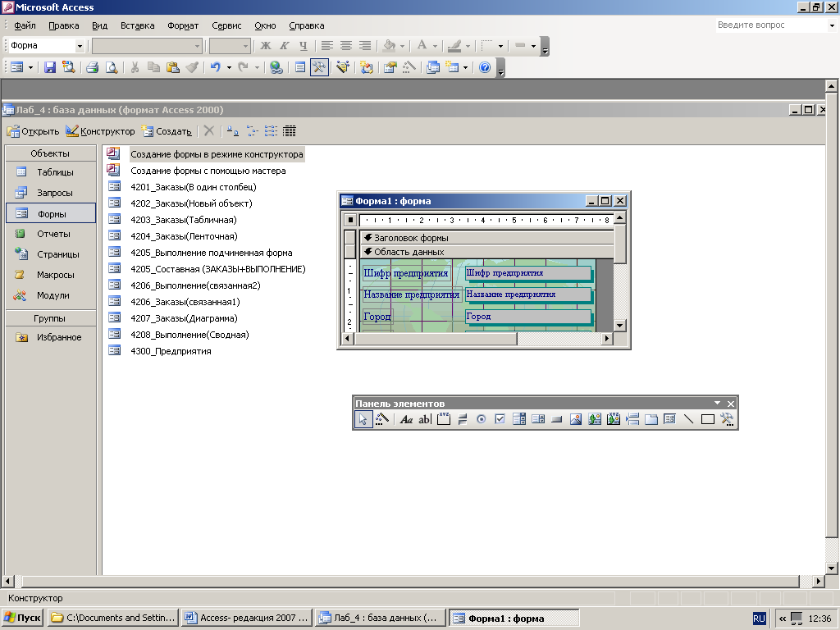Click the Конструктор button
The image size is (840, 630).
pyautogui.click(x=100, y=131)
